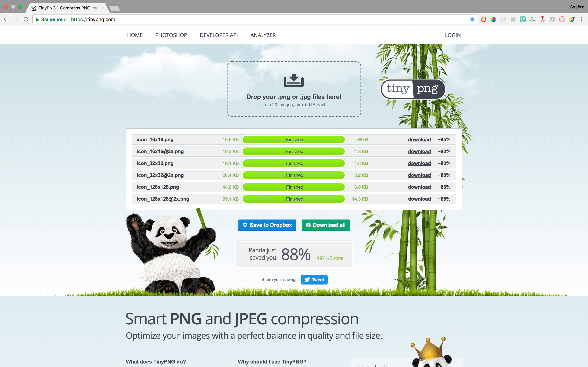Click the LOGIN button
The width and height of the screenshot is (588, 367).
pos(453,35)
